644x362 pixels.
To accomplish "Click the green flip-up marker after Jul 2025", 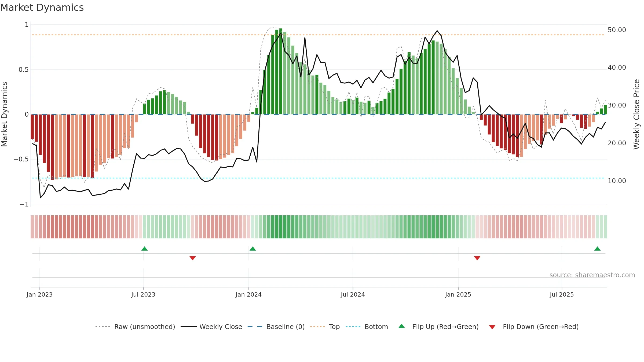I will click(597, 249).
